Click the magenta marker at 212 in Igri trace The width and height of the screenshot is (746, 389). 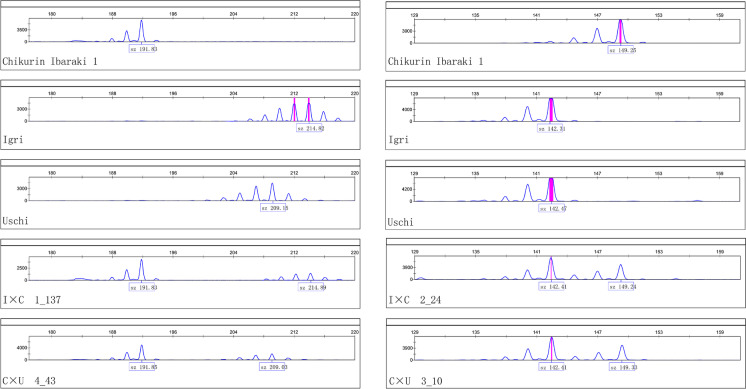coord(294,109)
